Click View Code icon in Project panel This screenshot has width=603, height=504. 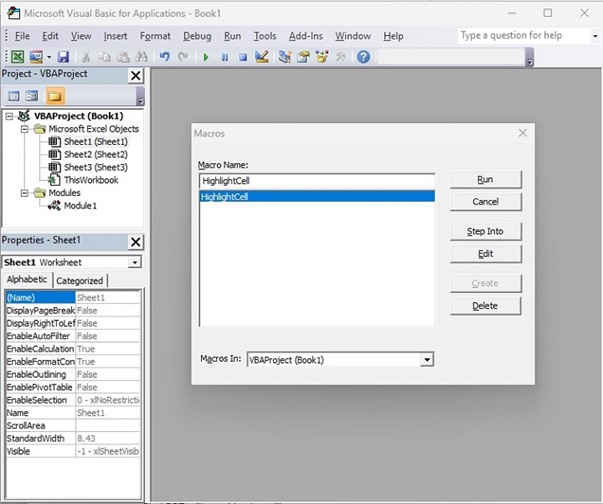tap(14, 96)
